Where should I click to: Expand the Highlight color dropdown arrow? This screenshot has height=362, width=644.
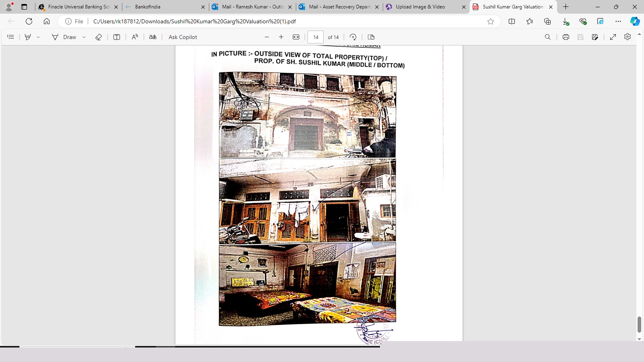pos(38,37)
